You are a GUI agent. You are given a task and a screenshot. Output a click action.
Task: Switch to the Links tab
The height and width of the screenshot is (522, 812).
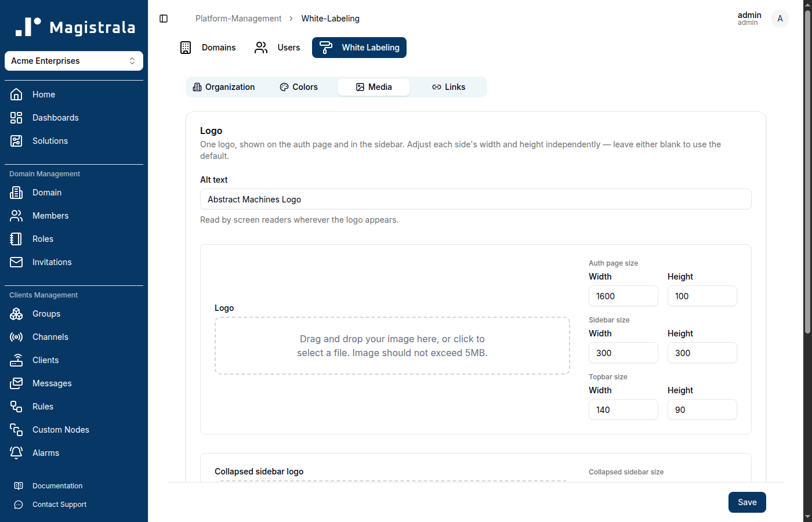click(449, 87)
